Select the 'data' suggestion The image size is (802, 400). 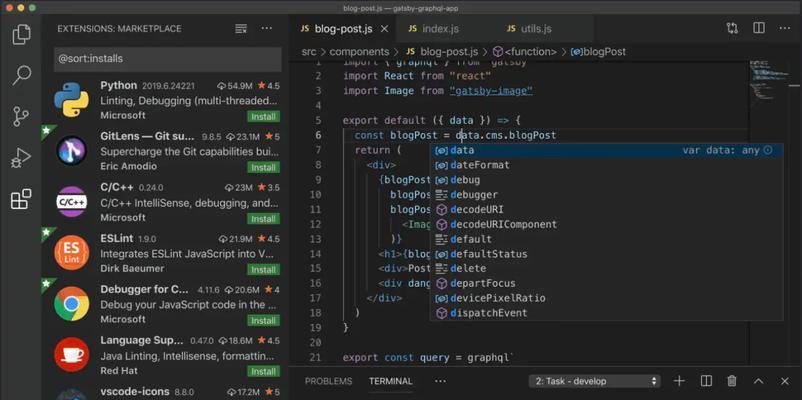click(x=606, y=150)
